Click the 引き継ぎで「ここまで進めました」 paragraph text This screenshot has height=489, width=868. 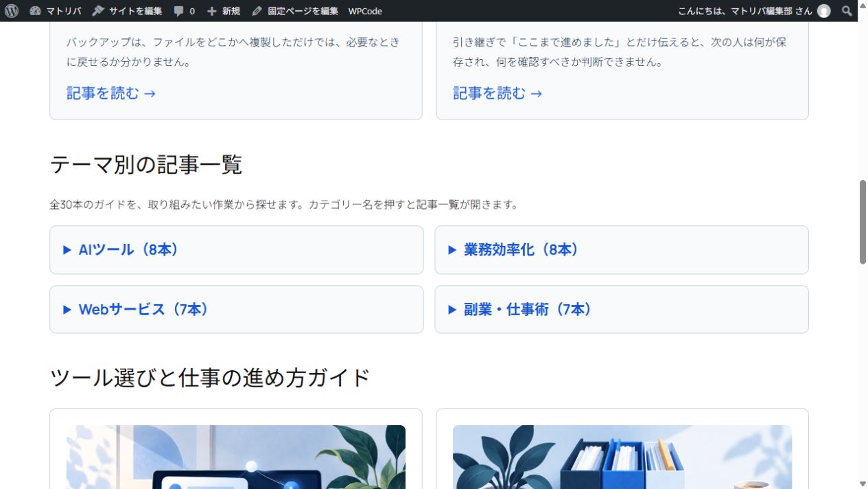pyautogui.click(x=620, y=52)
